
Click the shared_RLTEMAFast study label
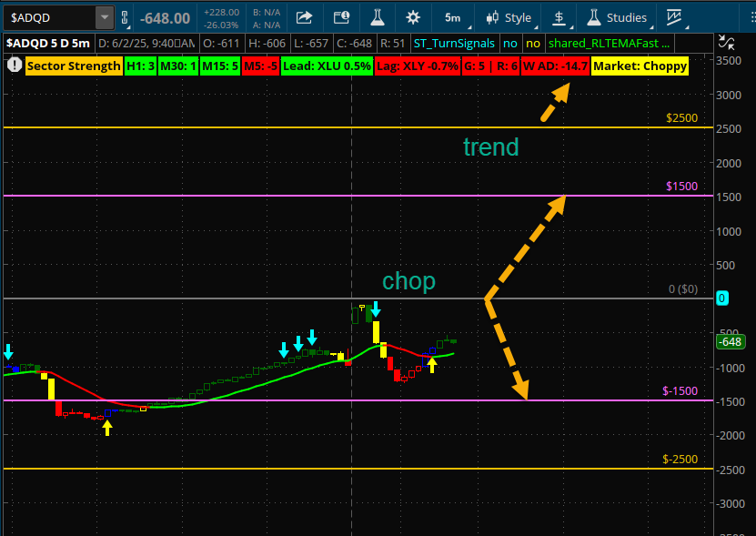tap(610, 43)
